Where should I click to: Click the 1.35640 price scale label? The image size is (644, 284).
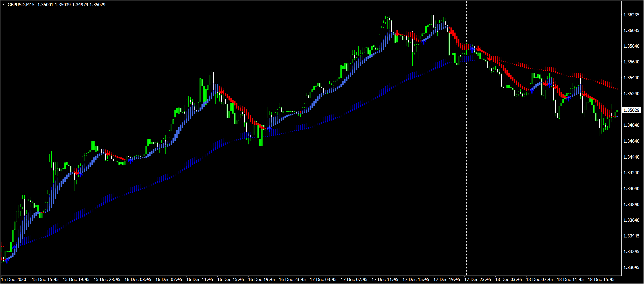click(x=631, y=62)
